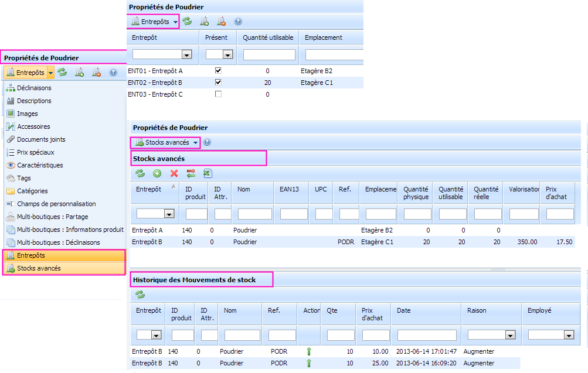Select Multi-boutiques : Partage entry
The width and height of the screenshot is (588, 373).
tap(53, 217)
